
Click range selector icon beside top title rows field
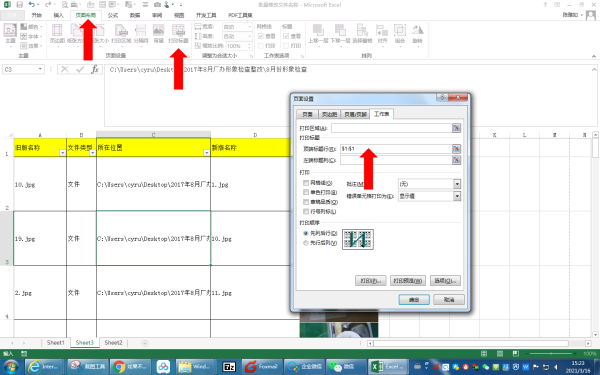[x=456, y=148]
